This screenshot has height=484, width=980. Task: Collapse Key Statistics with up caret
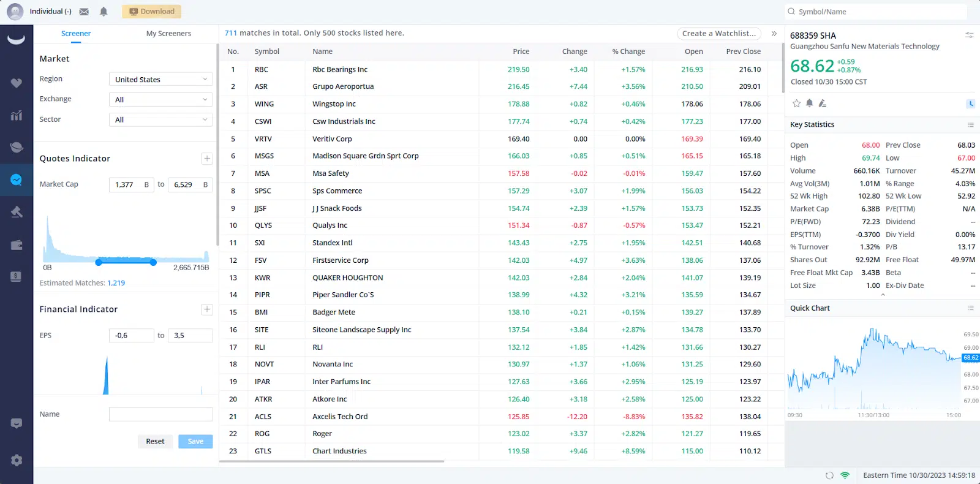click(x=883, y=295)
